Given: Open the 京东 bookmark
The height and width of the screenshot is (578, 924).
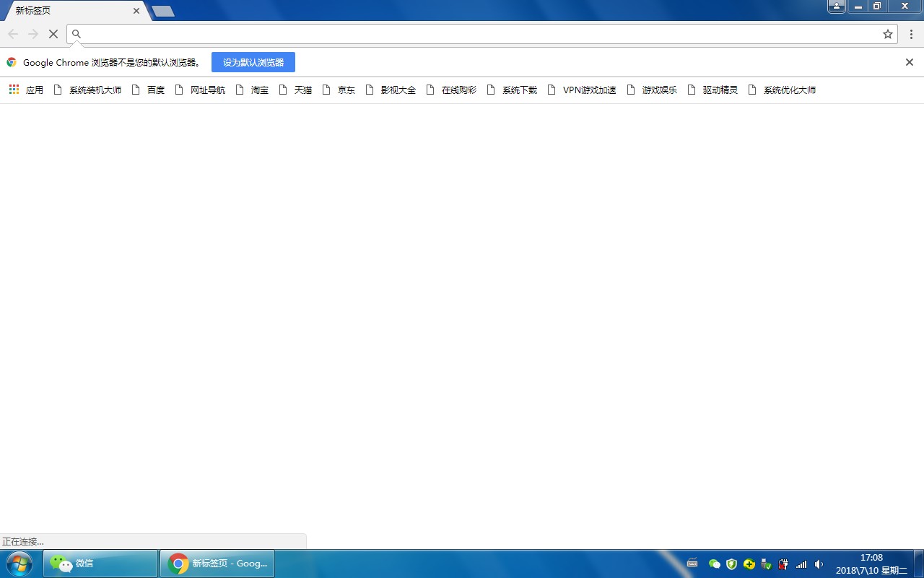Looking at the screenshot, I should click(x=339, y=90).
